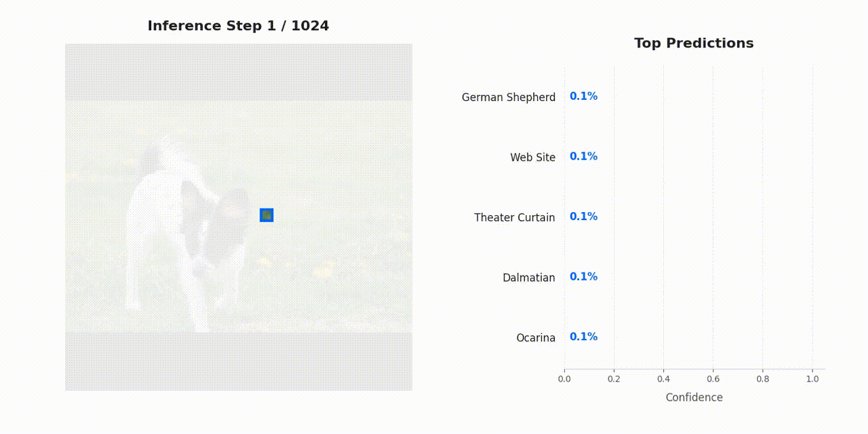Image resolution: width=868 pixels, height=434 pixels.
Task: Select the Dalmatian prediction label
Action: click(x=528, y=278)
